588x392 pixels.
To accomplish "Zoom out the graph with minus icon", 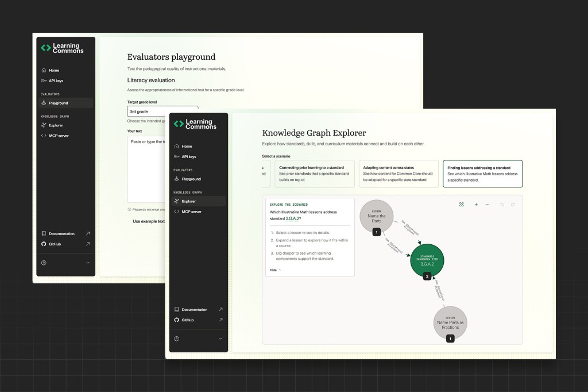I will tap(487, 204).
